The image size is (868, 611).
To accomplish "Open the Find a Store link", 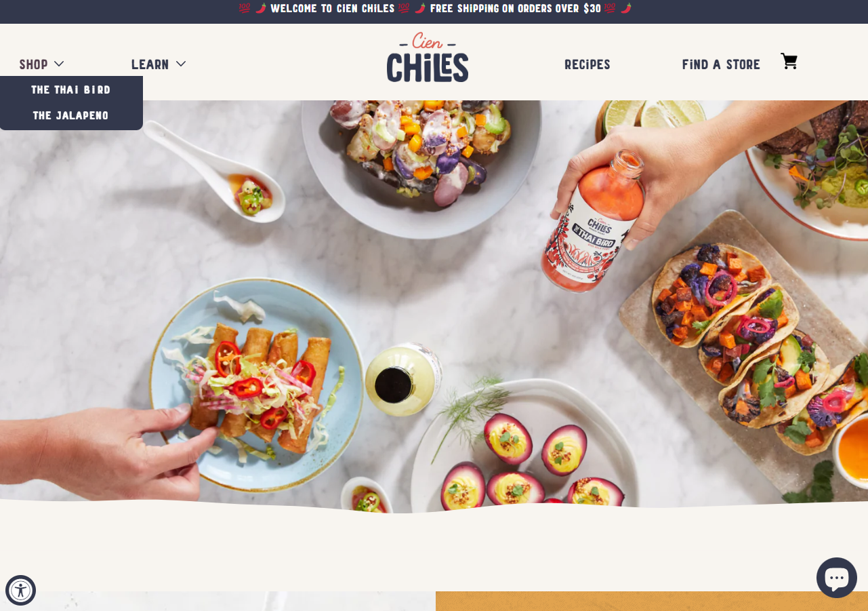I will pyautogui.click(x=721, y=64).
